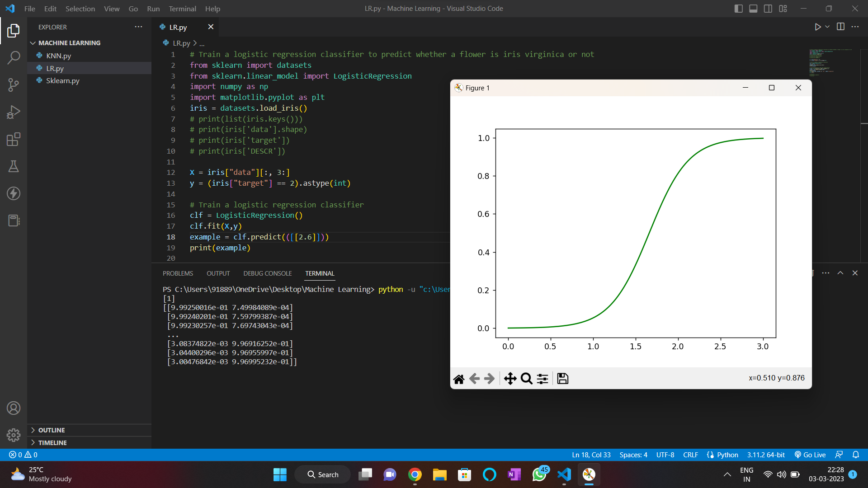The height and width of the screenshot is (488, 868).
Task: Select the matplotlib Pan tool
Action: 510,379
